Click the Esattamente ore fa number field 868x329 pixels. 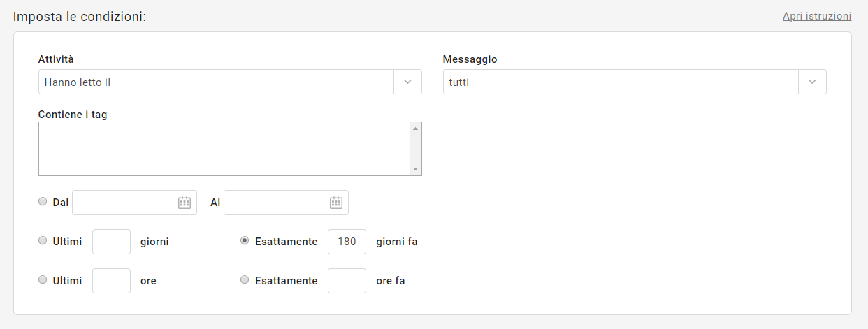[x=347, y=281]
